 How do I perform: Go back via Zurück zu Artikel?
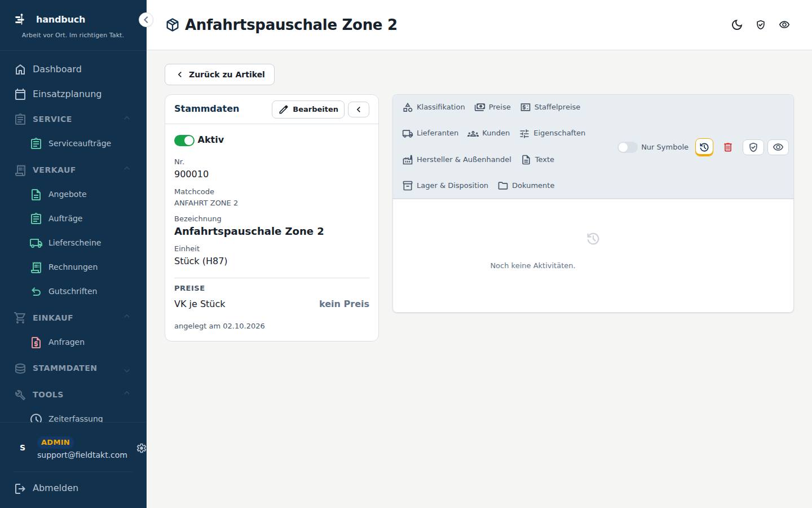219,75
